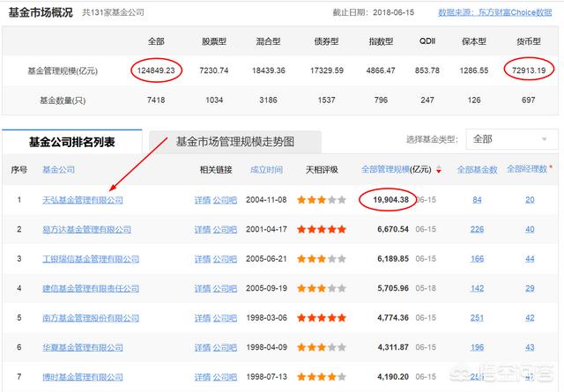Select 天弘基金 founding date 2004-11-08

(266, 200)
